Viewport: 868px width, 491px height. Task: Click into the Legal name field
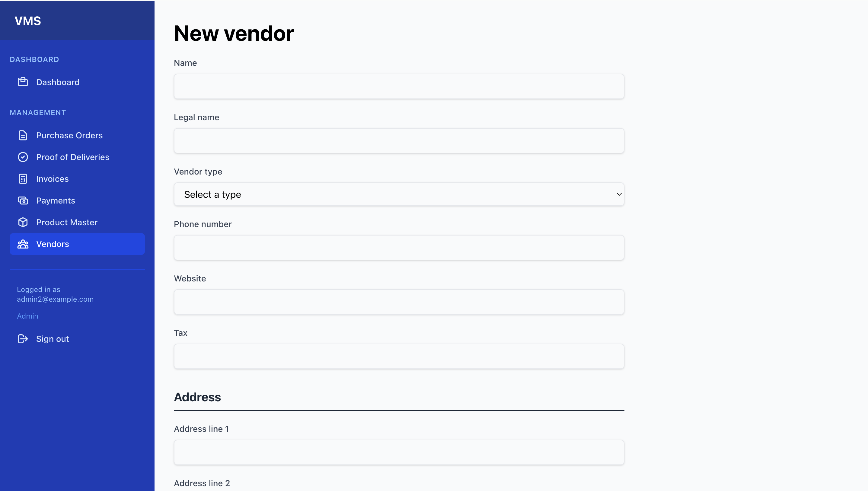click(399, 141)
